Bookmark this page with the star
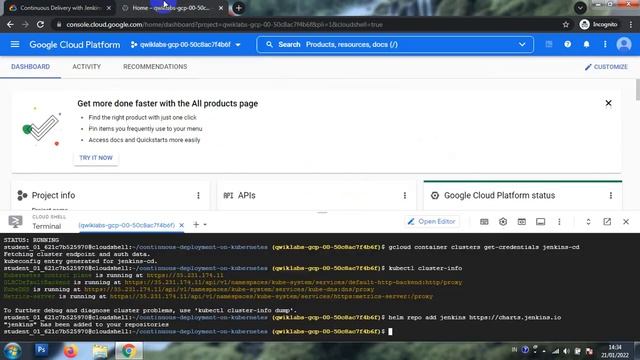Screen dimensions: 640x360 point(566,24)
